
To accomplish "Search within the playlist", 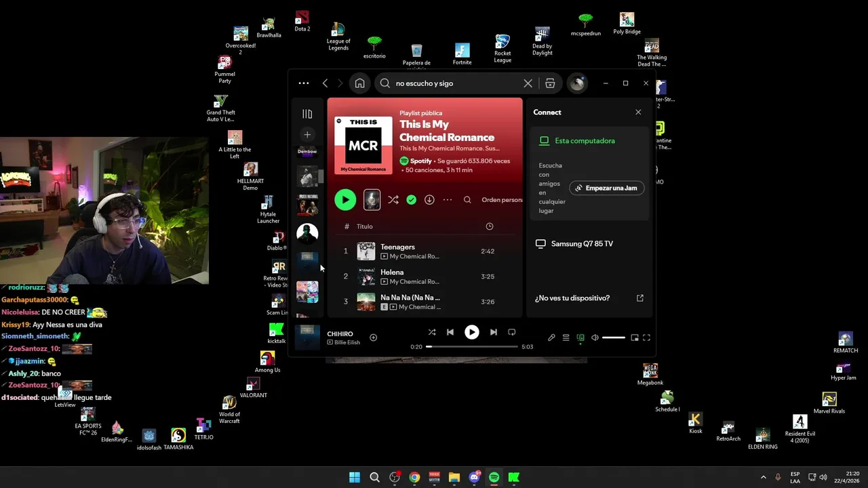I will tap(467, 200).
